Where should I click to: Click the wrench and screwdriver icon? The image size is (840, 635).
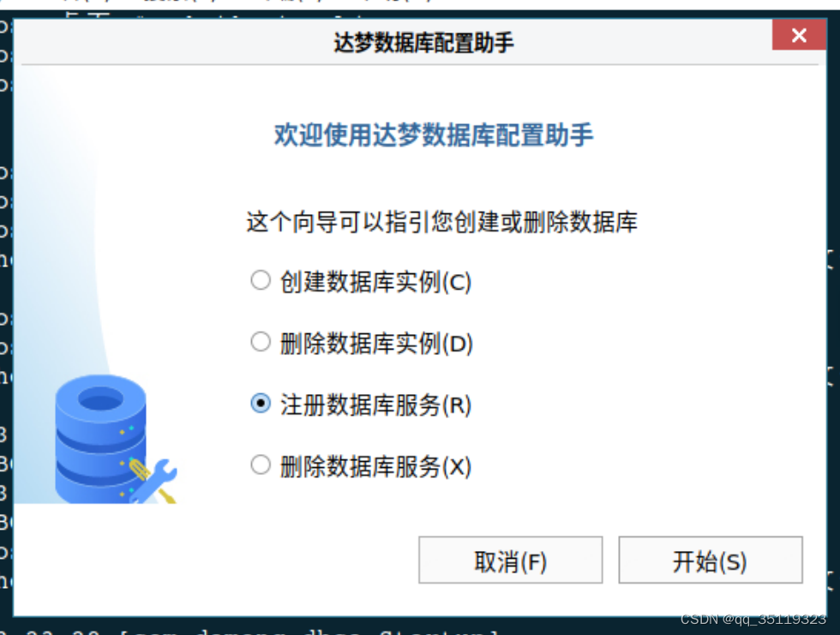153,481
